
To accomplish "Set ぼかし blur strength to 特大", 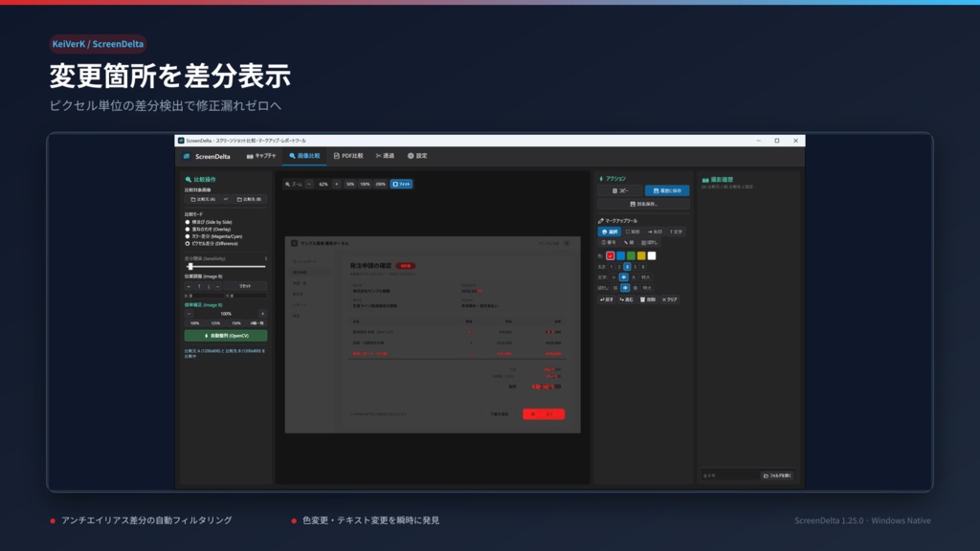I will 647,288.
